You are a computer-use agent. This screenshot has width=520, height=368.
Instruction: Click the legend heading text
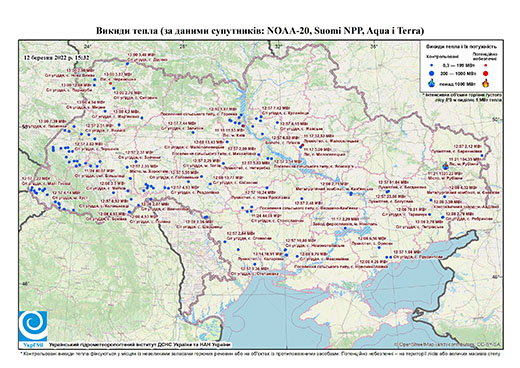pos(462,47)
